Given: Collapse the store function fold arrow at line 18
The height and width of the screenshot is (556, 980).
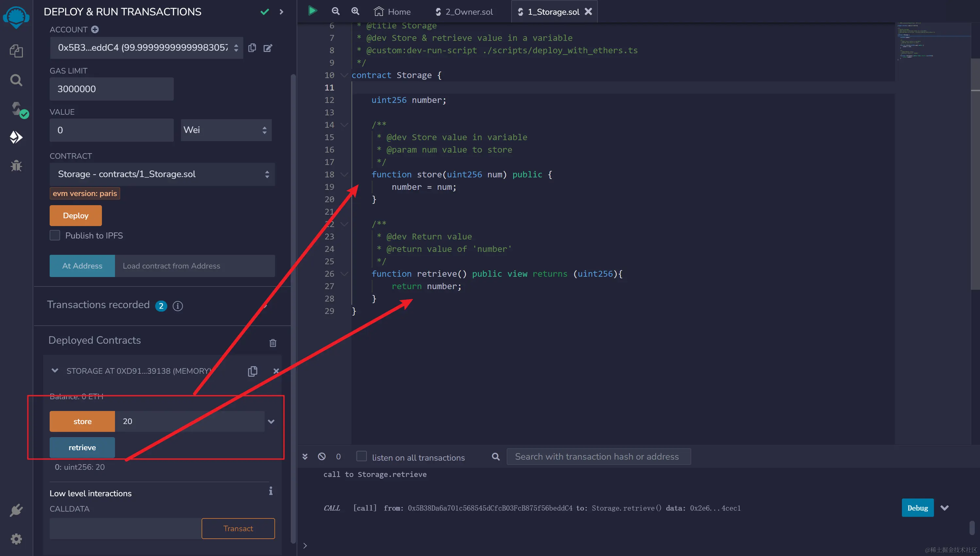Looking at the screenshot, I should point(344,174).
